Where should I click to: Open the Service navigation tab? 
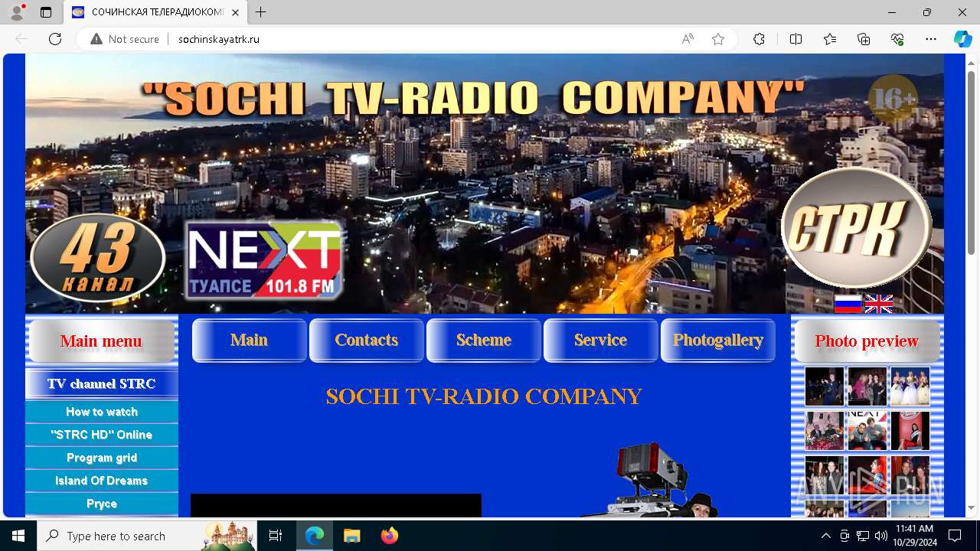pos(601,340)
